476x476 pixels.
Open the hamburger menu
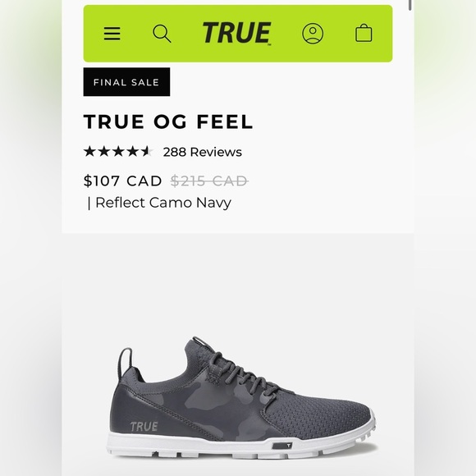(112, 34)
